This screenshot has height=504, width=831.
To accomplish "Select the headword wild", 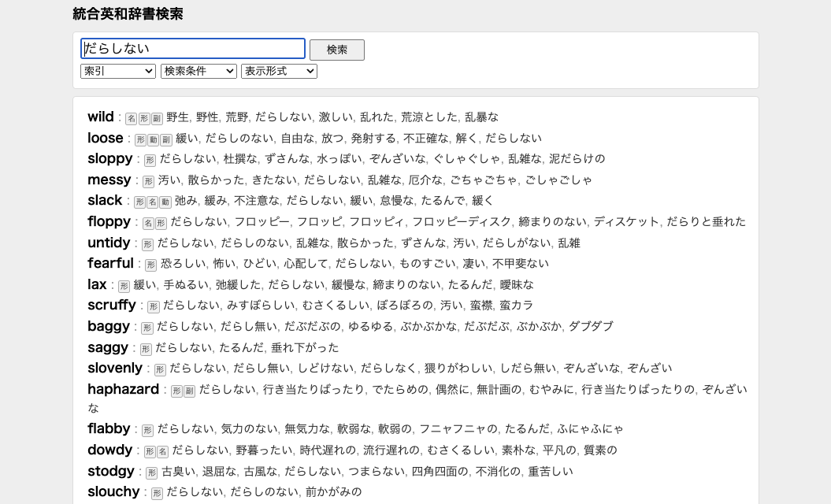I will pyautogui.click(x=100, y=117).
